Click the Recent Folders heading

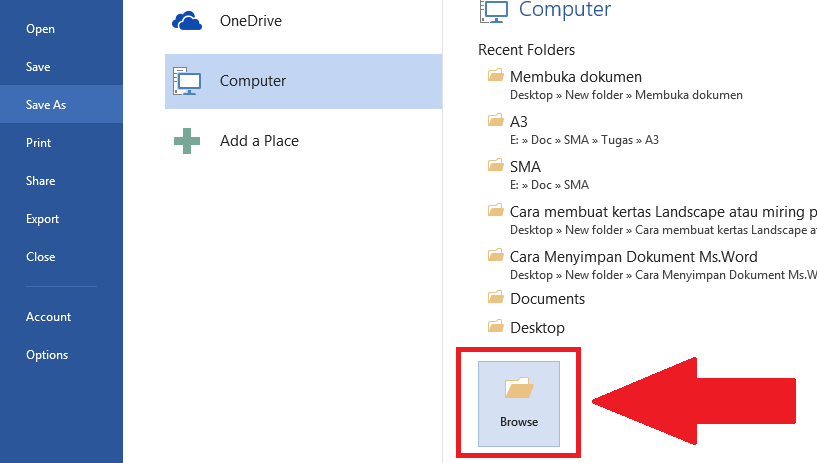(526, 50)
